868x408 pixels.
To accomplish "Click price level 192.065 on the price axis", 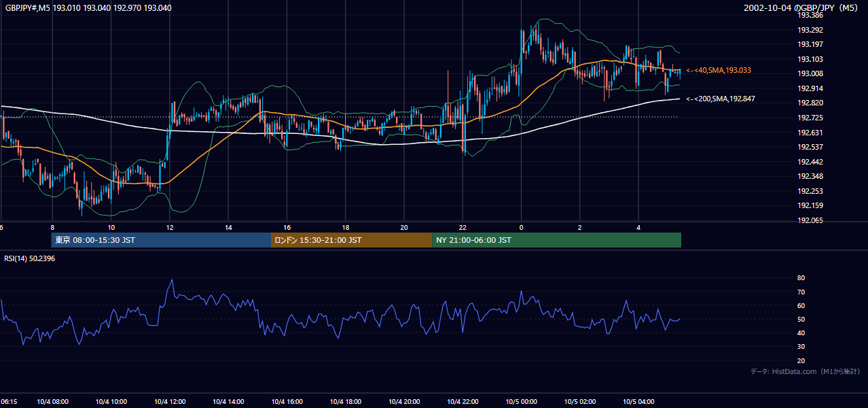I will 810,220.
